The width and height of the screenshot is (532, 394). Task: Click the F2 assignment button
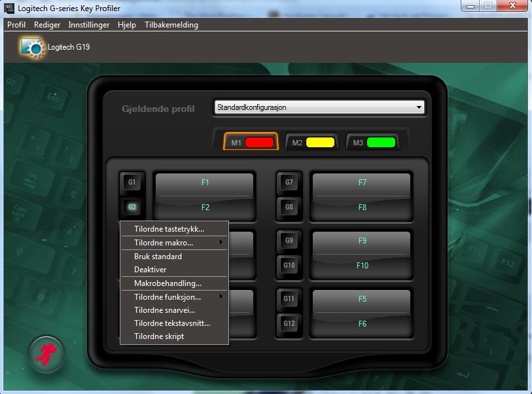[x=205, y=207]
